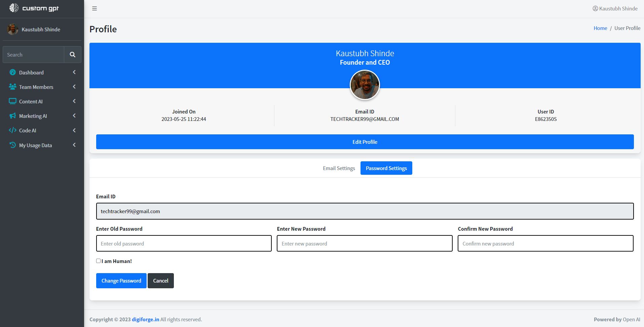Focus the Enter new password field

(365, 243)
